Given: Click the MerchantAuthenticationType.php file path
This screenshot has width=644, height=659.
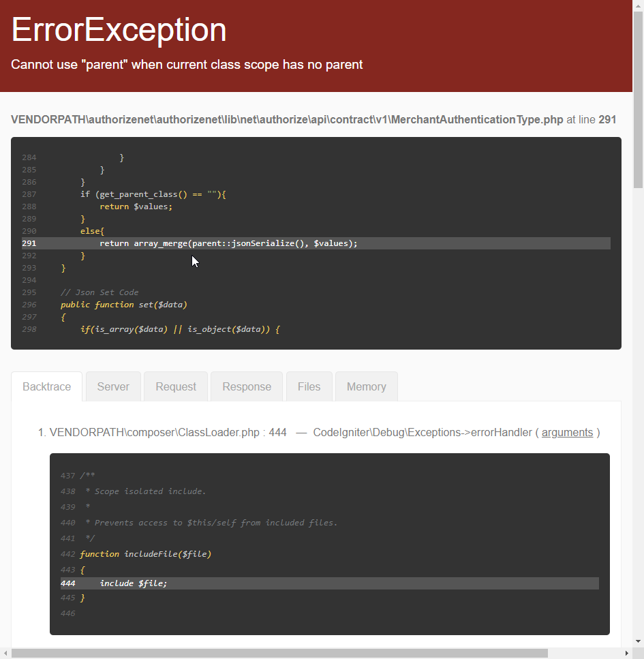Looking at the screenshot, I should pyautogui.click(x=287, y=120).
